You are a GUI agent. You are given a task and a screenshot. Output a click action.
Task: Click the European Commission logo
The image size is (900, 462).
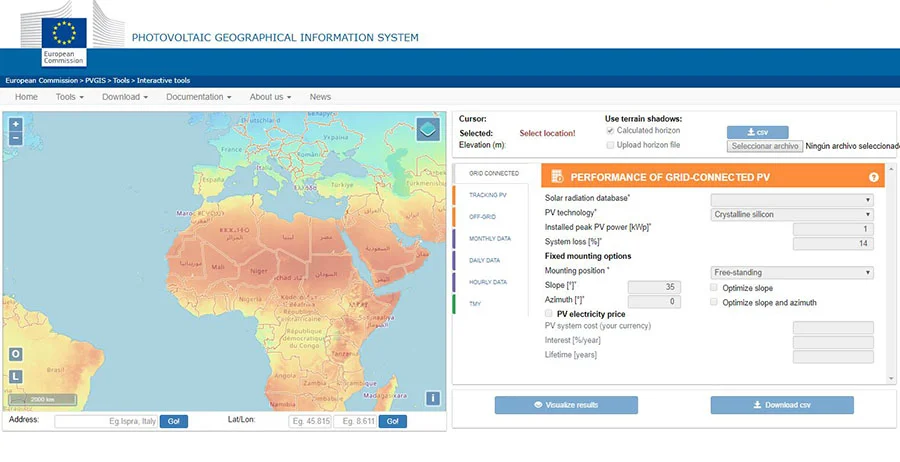pos(64,41)
